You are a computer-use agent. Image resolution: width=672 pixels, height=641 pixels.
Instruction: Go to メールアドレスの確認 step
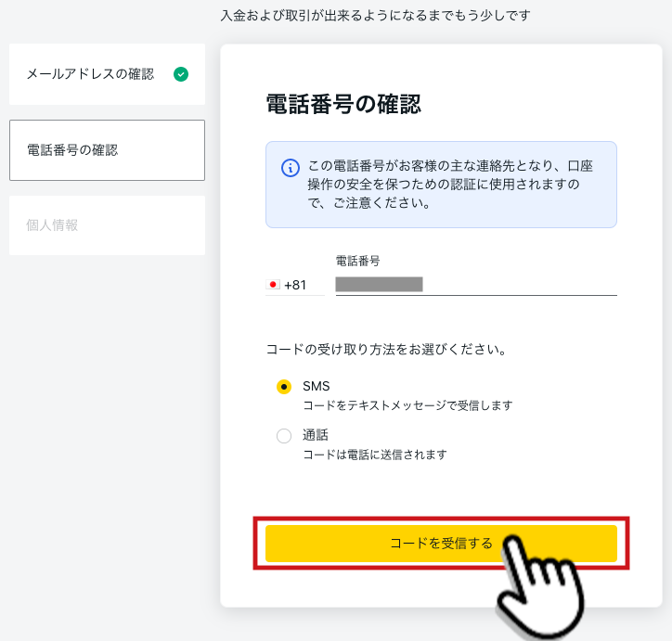107,74
